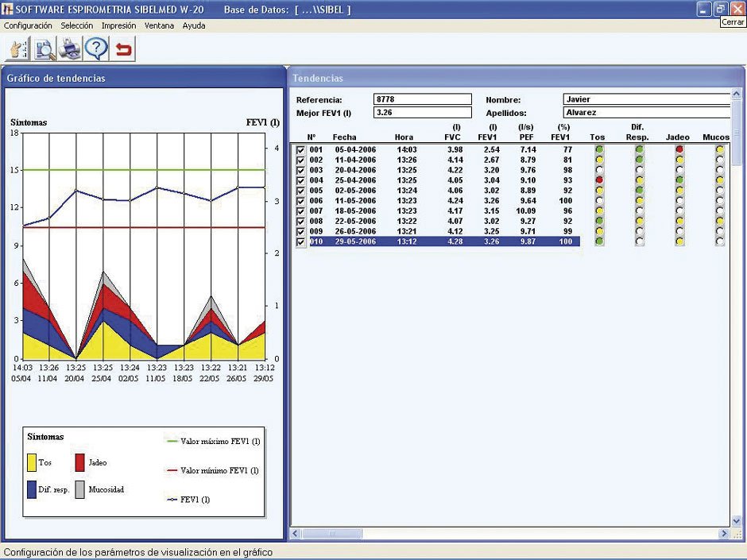Click the red Tos indicator in row 004

tap(599, 180)
